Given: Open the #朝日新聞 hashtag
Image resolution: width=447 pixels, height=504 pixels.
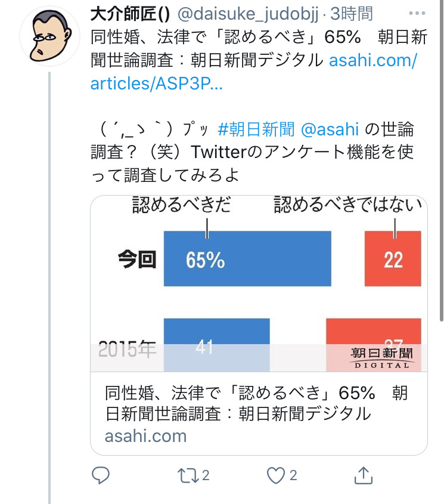Looking at the screenshot, I should (256, 129).
